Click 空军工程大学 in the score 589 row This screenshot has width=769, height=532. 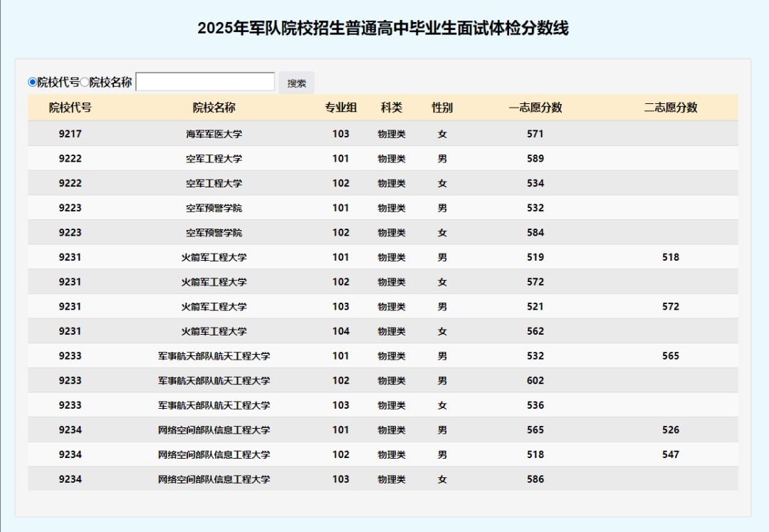214,158
